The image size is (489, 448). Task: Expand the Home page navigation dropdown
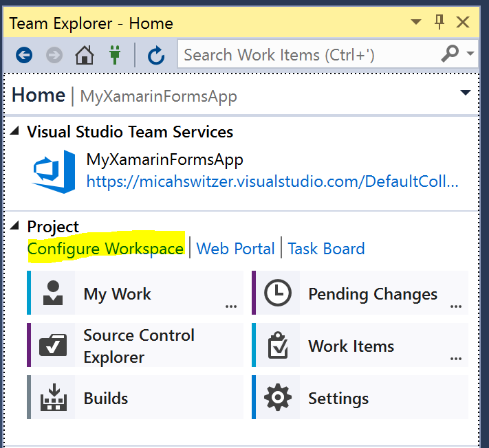(466, 93)
